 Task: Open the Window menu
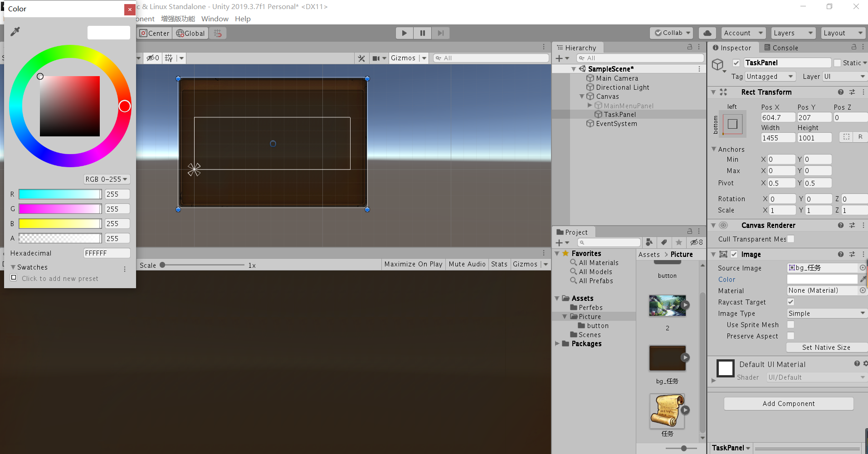tap(215, 19)
